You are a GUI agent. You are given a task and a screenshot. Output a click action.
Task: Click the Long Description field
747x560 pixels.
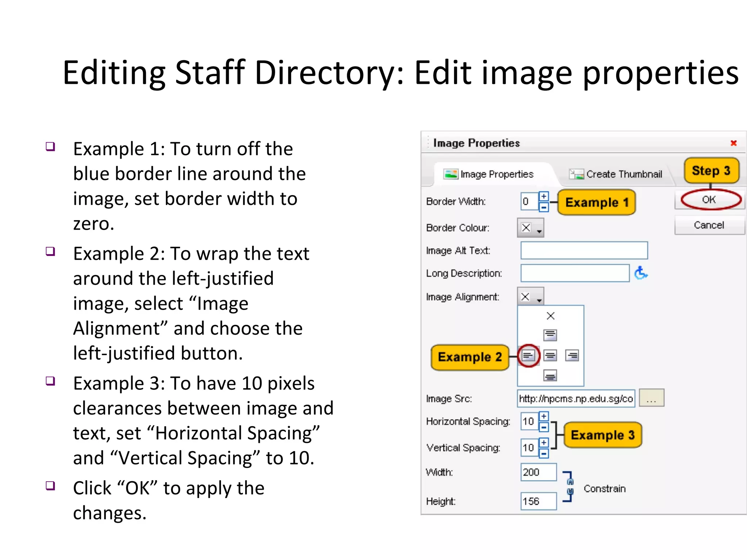tap(575, 273)
